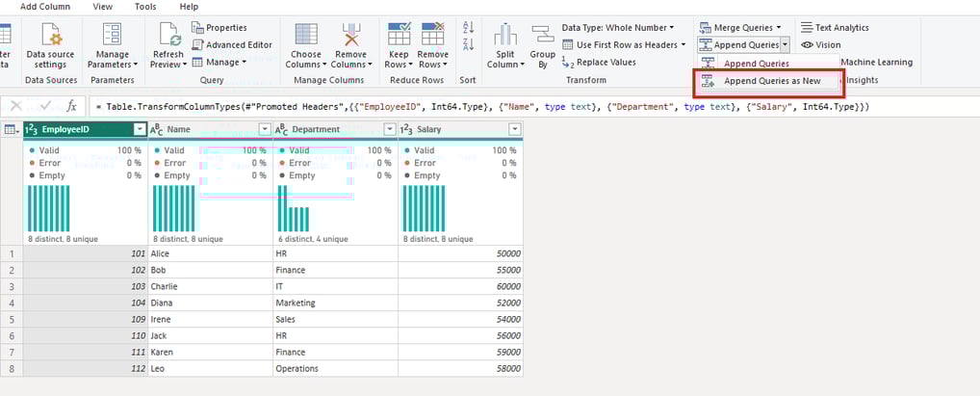Click the Remove Rows icon
Screen dimensions: 980x396
coord(432,34)
